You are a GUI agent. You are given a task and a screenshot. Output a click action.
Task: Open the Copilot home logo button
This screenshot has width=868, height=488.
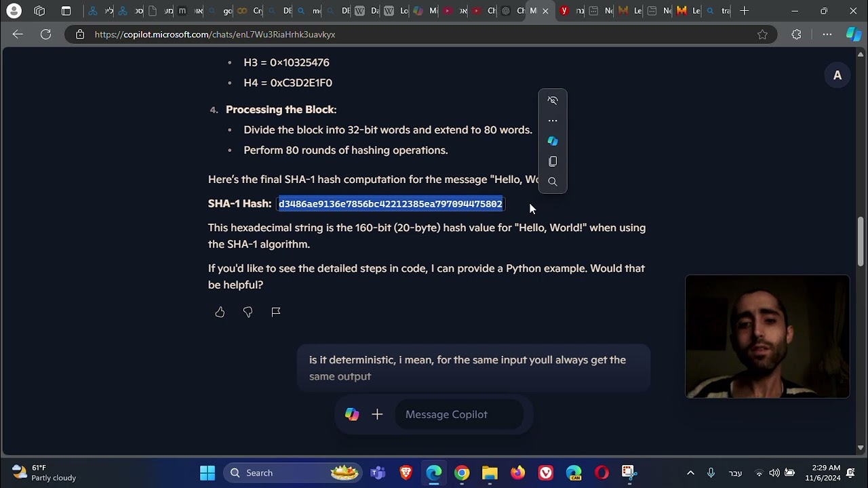(352, 414)
